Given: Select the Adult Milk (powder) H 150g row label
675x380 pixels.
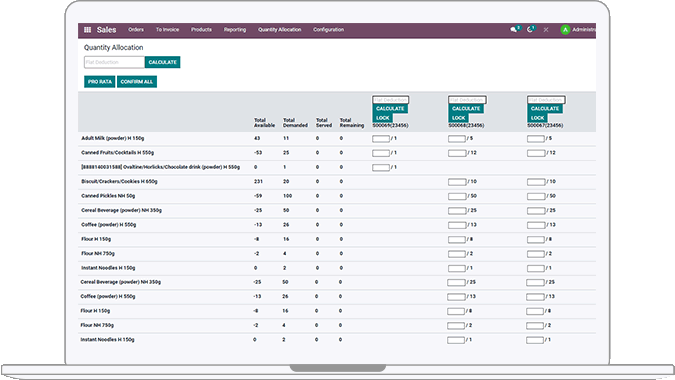Looking at the screenshot, I should coord(113,138).
